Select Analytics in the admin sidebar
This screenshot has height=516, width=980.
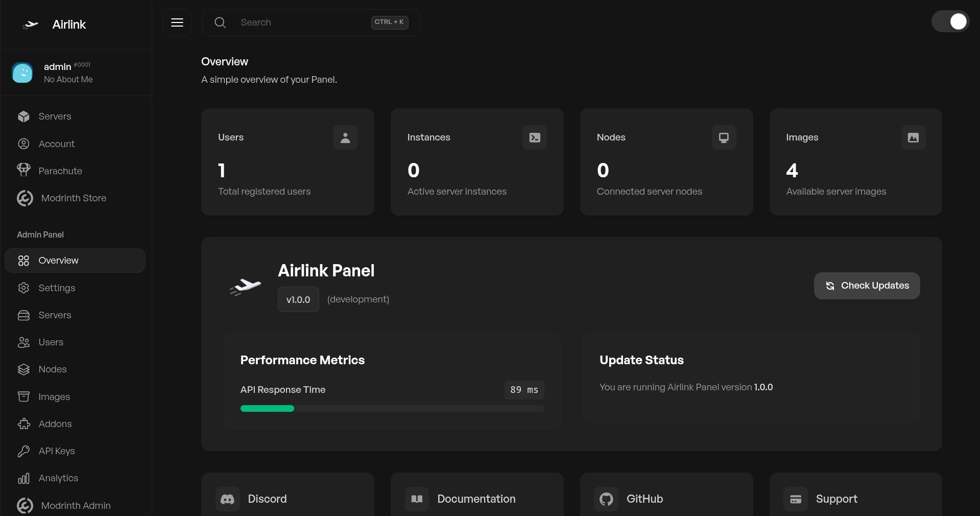(x=58, y=478)
